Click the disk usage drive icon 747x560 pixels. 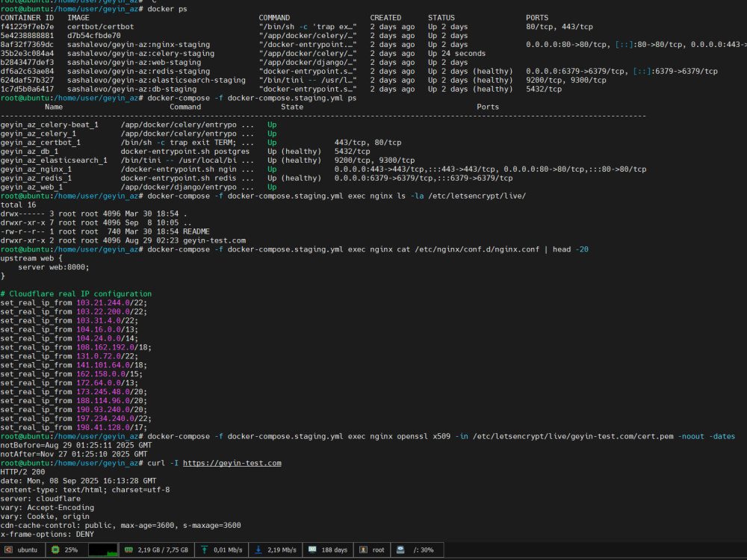tap(400, 550)
